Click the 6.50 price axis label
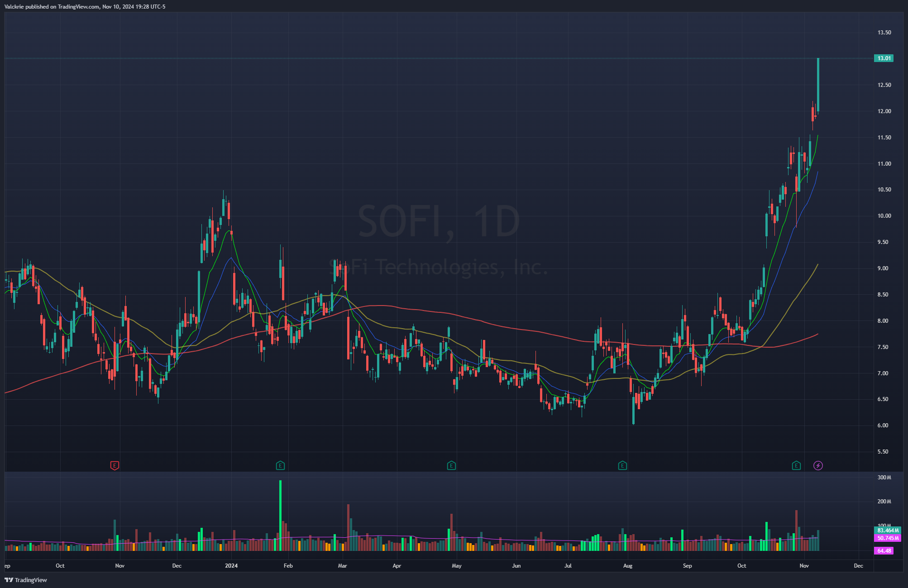The height and width of the screenshot is (588, 908). point(884,399)
